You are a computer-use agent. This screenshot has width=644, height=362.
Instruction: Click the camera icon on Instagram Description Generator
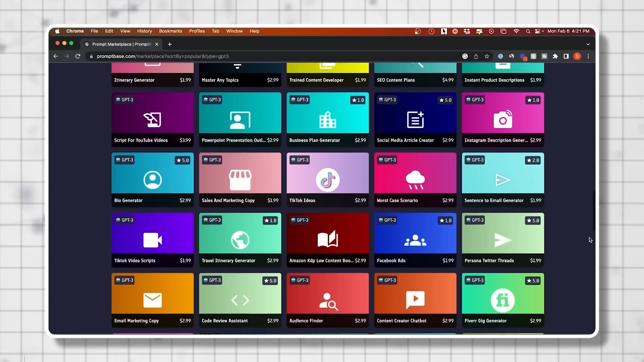[x=502, y=119]
